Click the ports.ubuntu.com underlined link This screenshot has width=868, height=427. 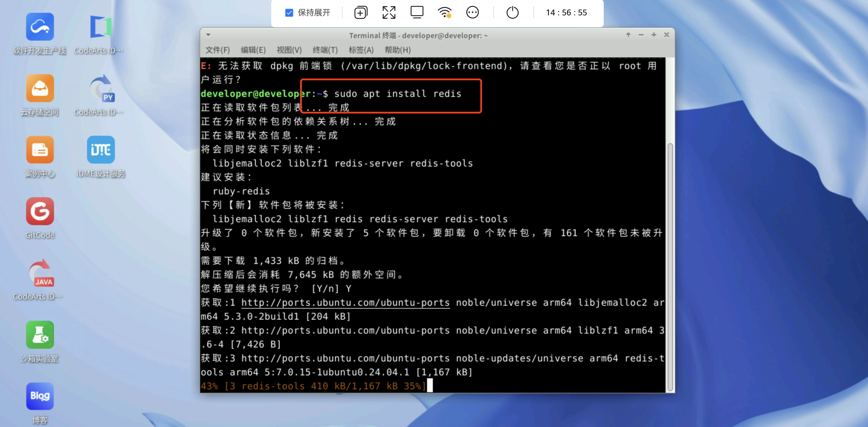346,303
